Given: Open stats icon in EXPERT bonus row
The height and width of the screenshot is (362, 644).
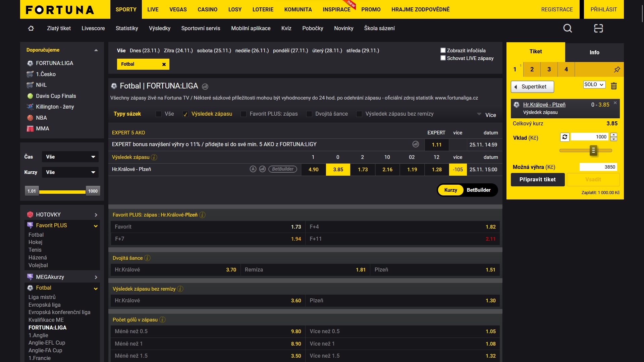Looking at the screenshot, I should tap(416, 144).
